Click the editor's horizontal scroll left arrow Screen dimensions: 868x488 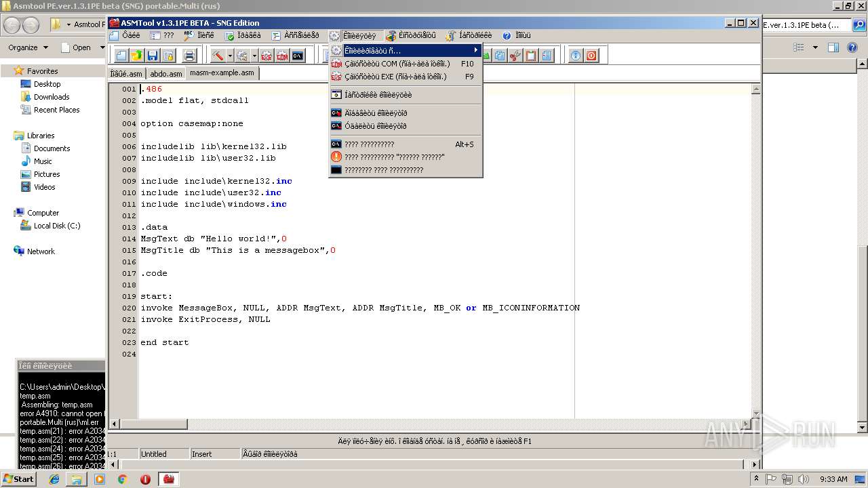coord(114,424)
